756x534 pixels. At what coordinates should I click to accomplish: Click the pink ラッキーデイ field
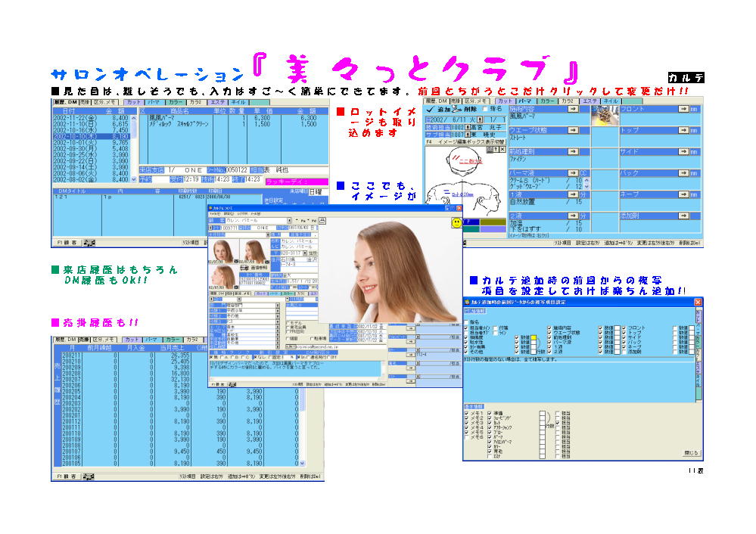tap(297, 182)
